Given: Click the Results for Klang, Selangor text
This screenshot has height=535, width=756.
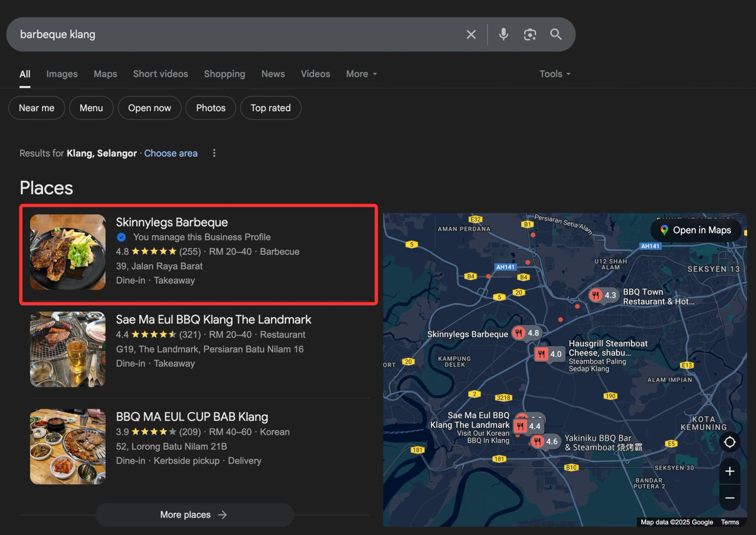Looking at the screenshot, I should [78, 153].
